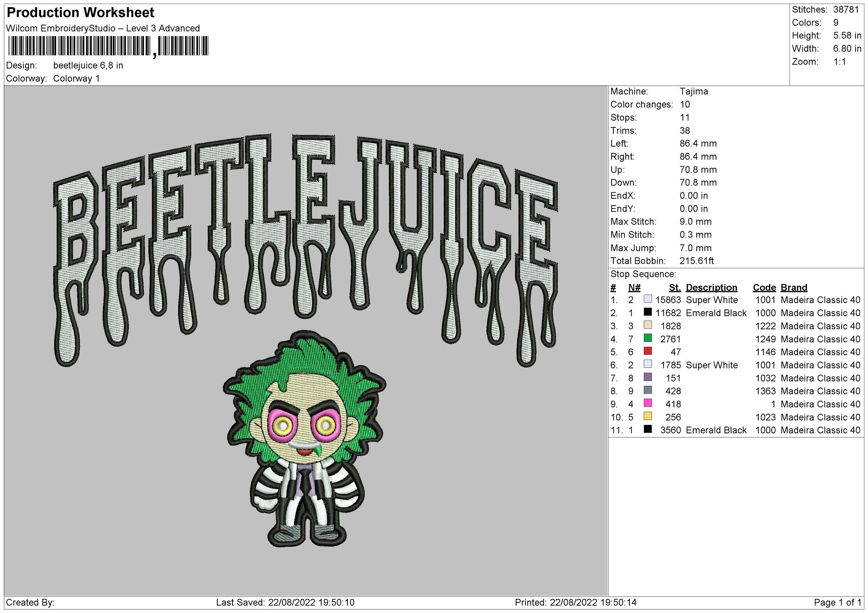Select the Min Stitch value 0.3 mm

click(x=696, y=235)
